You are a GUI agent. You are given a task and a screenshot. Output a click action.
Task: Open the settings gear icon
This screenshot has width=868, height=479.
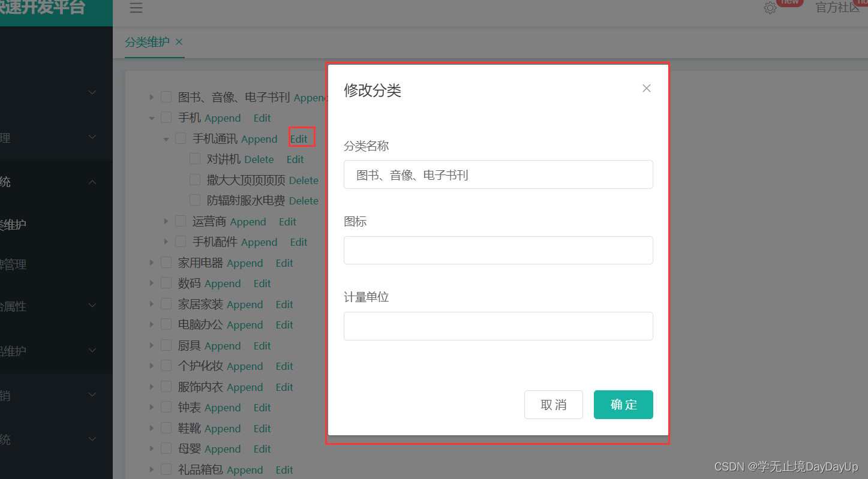[x=770, y=8]
